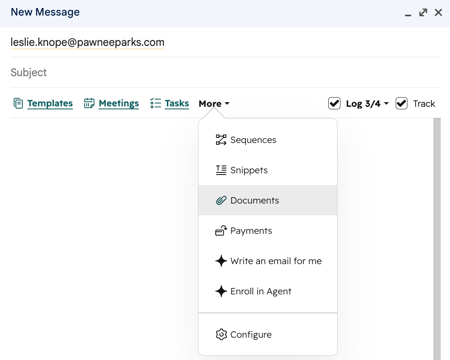The height and width of the screenshot is (360, 450).
Task: Click the Sequences flow icon
Action: pyautogui.click(x=221, y=140)
